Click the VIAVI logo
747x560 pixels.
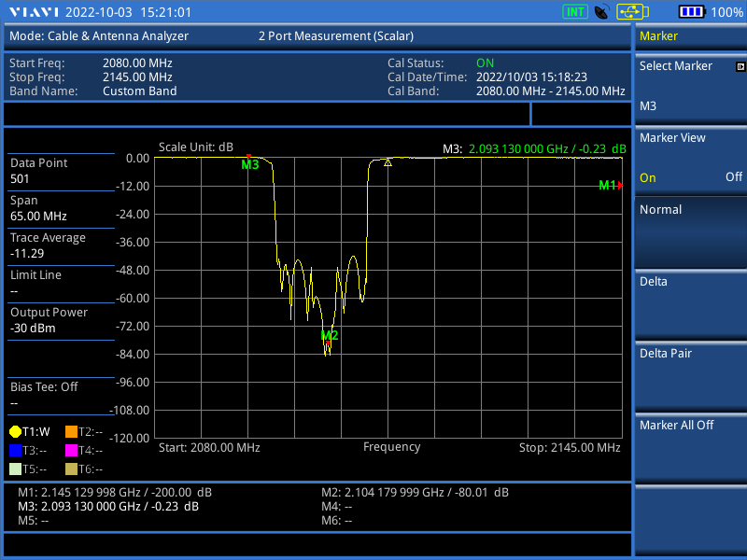click(34, 12)
